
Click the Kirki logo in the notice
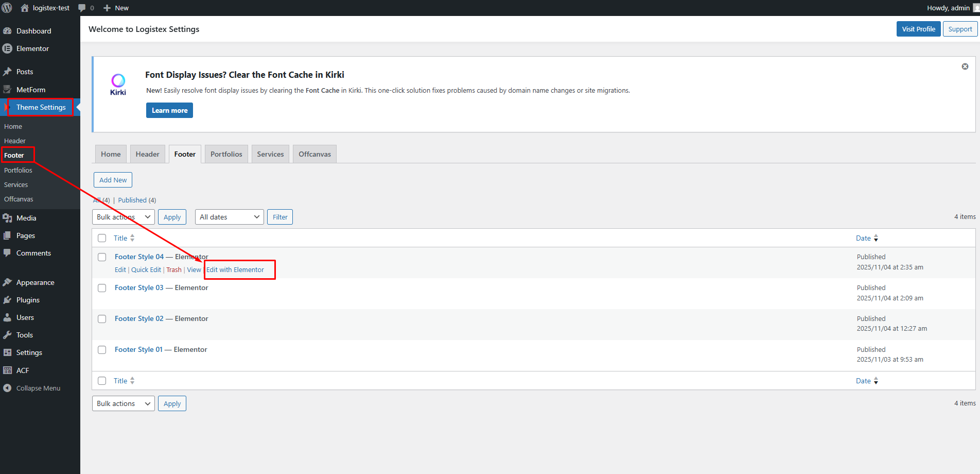click(x=118, y=84)
